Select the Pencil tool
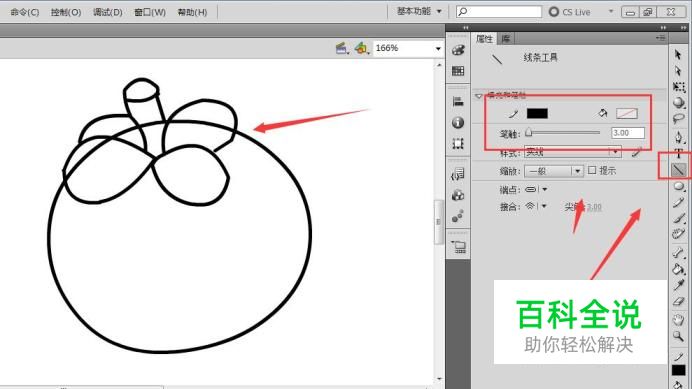Screen dimensions: 692x389 (x=679, y=202)
